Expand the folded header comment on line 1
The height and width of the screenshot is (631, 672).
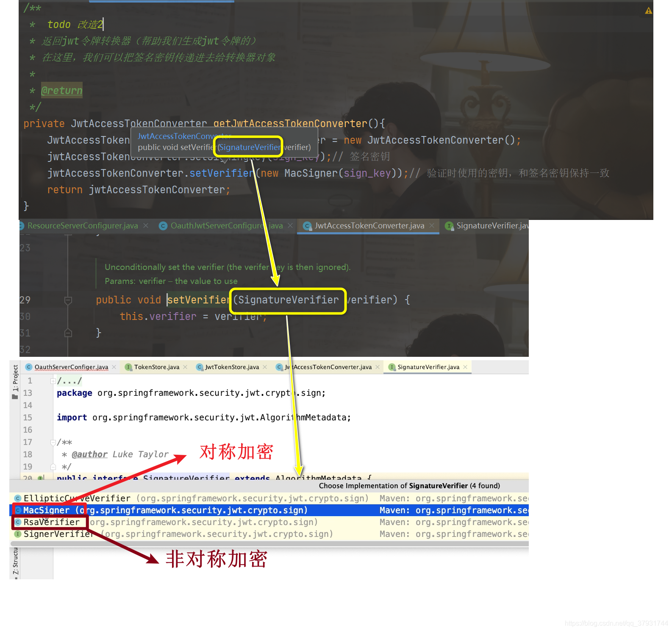point(53,381)
